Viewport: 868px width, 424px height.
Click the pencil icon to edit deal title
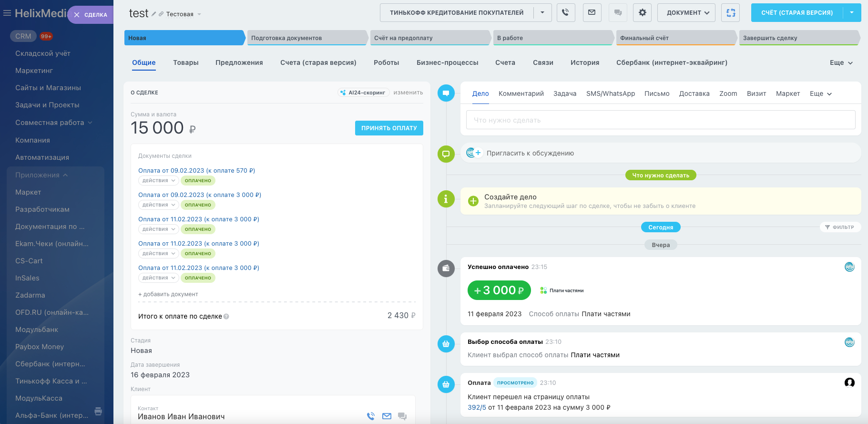tap(154, 14)
